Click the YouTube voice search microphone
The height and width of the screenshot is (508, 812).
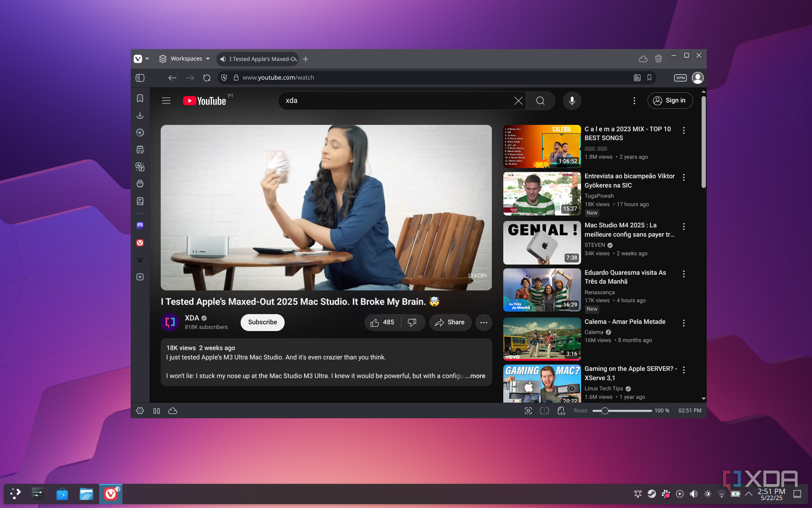point(572,101)
